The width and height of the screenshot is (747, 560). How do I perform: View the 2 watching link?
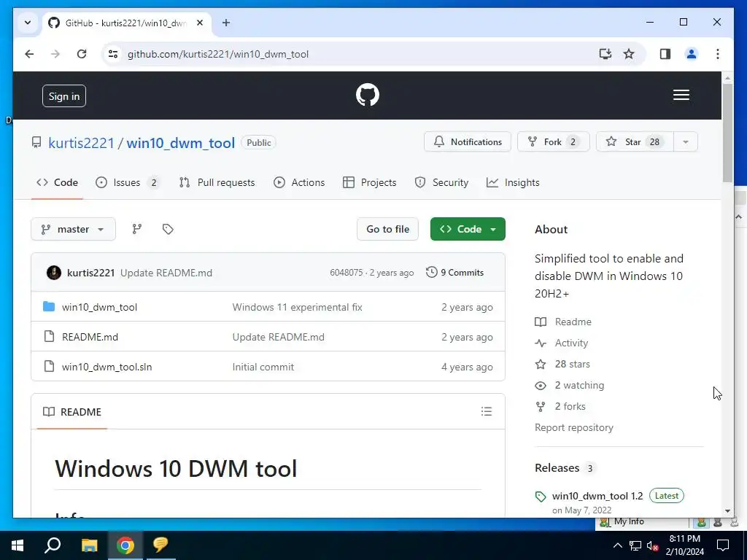click(570, 385)
